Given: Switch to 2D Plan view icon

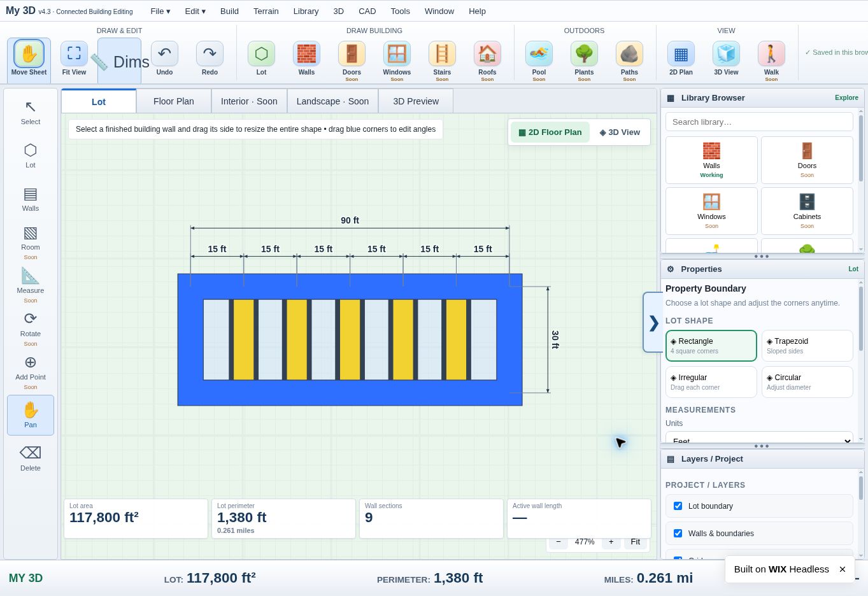Looking at the screenshot, I should pyautogui.click(x=681, y=60).
